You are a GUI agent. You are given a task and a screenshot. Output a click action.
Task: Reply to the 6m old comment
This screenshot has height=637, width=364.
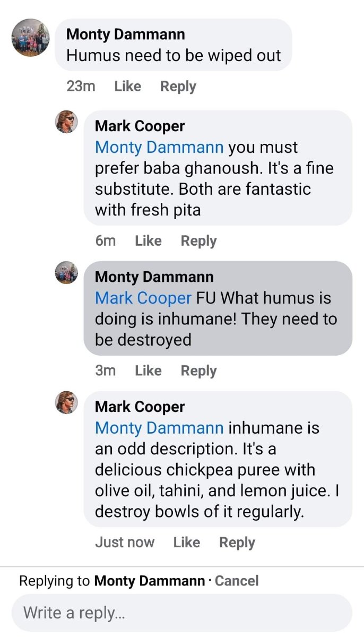tap(198, 240)
